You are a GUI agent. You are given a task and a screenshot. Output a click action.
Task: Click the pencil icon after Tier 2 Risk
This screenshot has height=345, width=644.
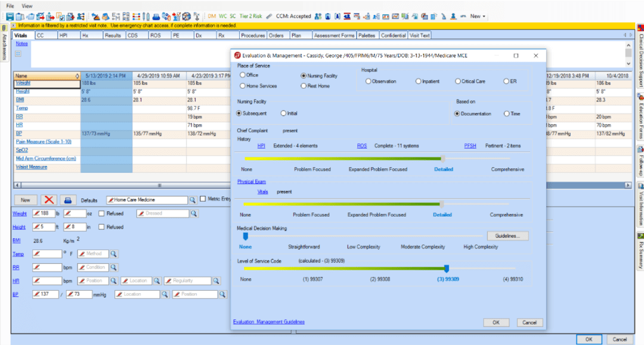268,16
